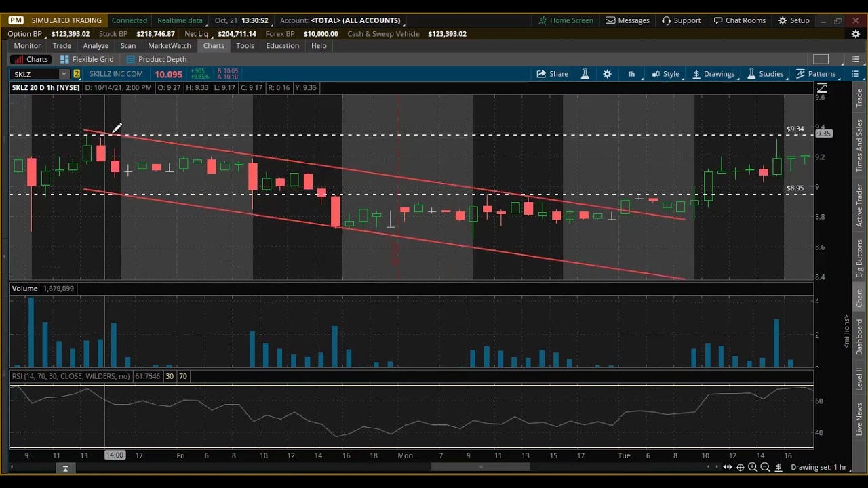Open Big Buttons side panel
The height and width of the screenshot is (488, 868).
click(859, 259)
